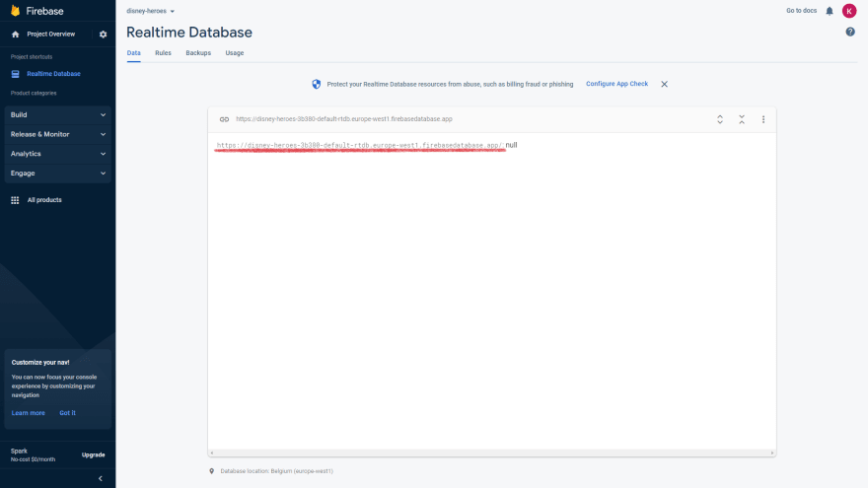Switch to the Backups tab
The width and height of the screenshot is (868, 488).
point(198,53)
